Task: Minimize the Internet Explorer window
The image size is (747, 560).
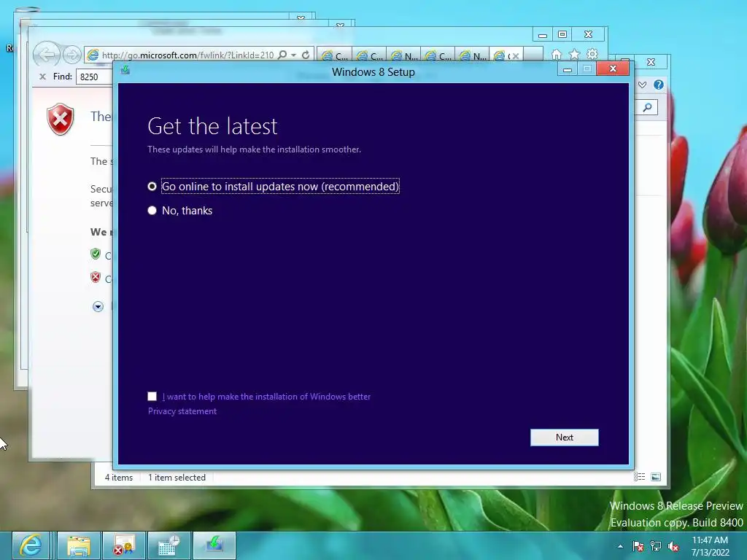Action: pos(542,35)
